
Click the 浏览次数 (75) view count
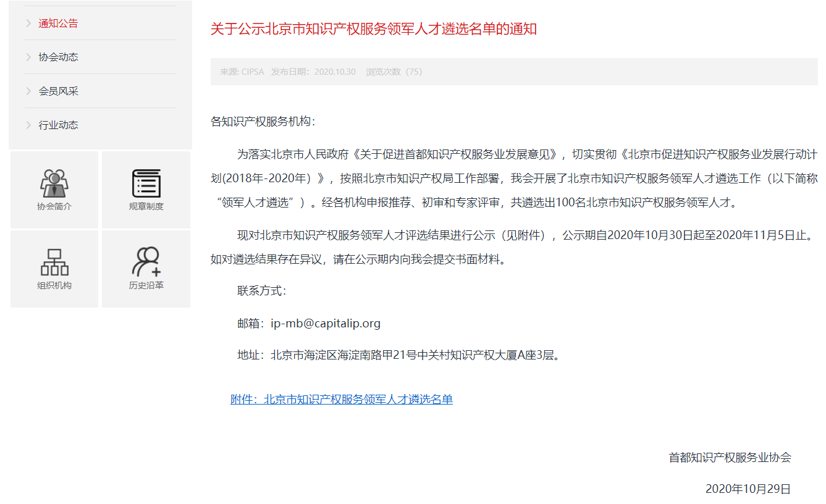coord(394,72)
